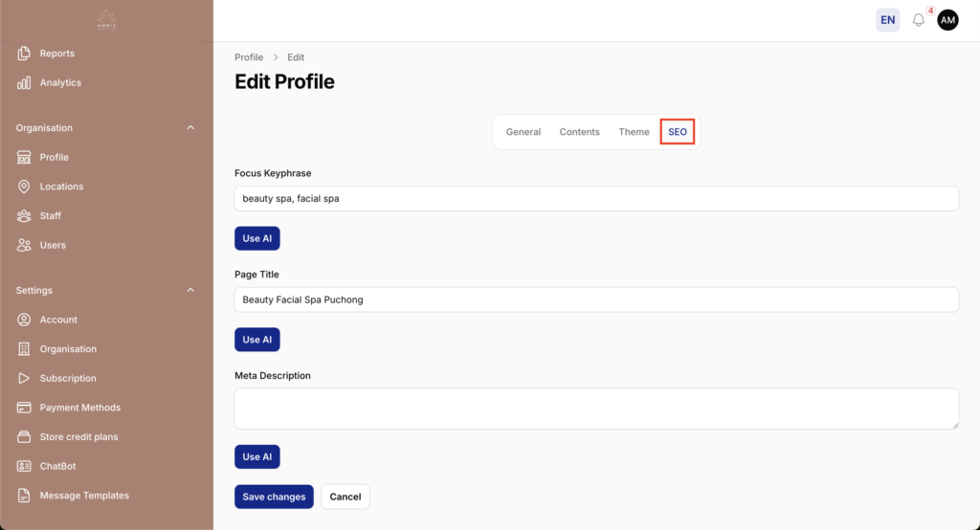Click the Profile breadcrumb link
980x530 pixels.
click(x=249, y=57)
